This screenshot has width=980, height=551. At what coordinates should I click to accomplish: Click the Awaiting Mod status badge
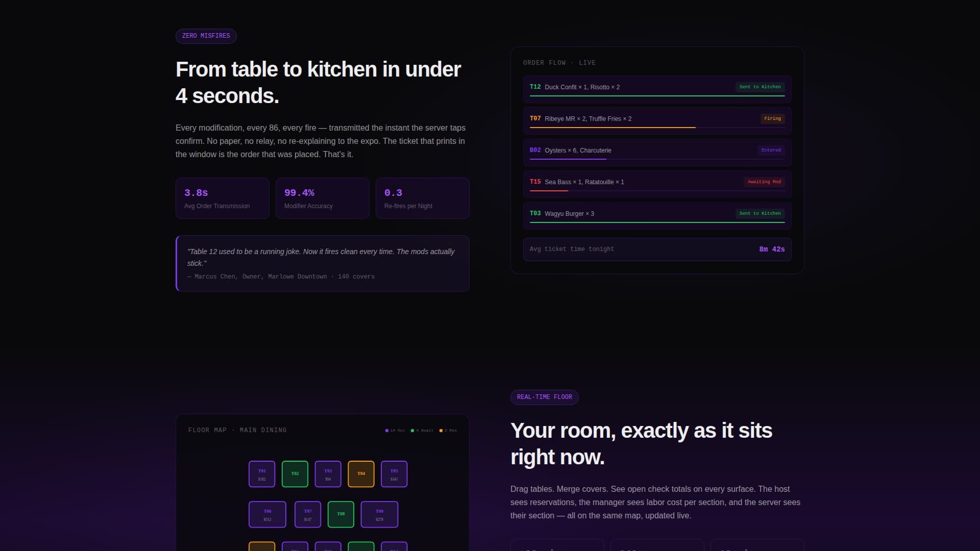[764, 182]
